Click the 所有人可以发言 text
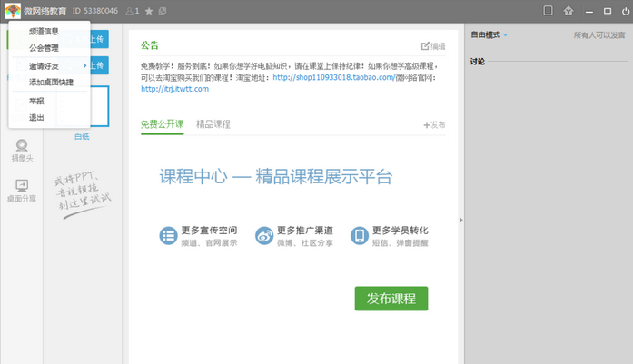Screen dimensions: 633x364 [599, 35]
